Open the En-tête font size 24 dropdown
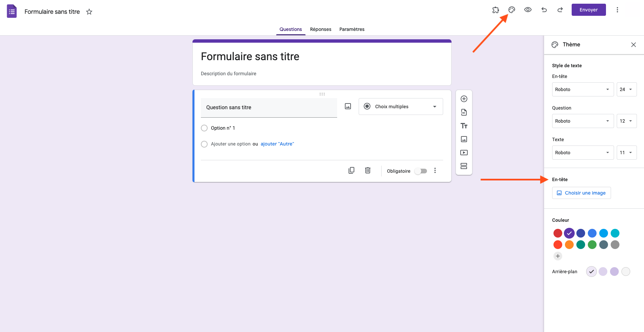 pos(627,89)
